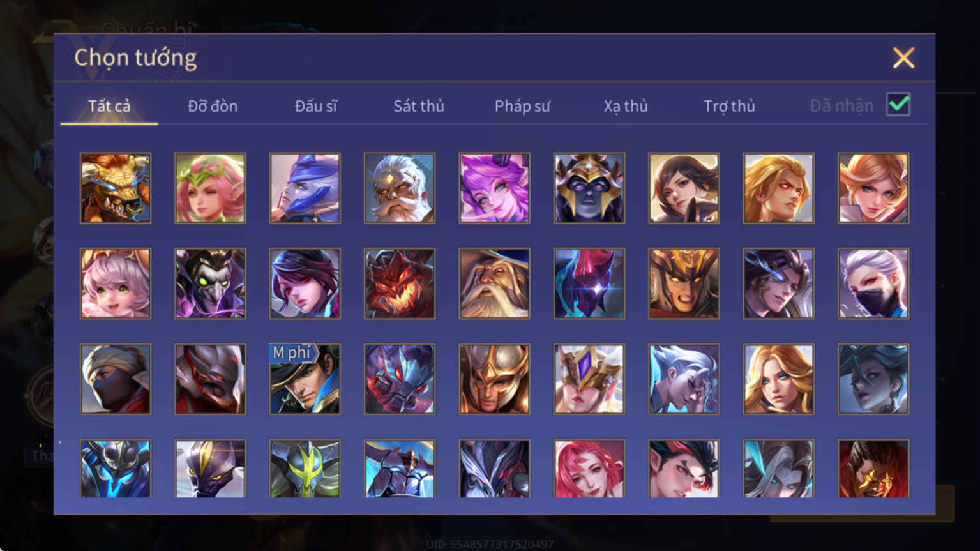980x551 pixels.
Task: Pick the red demon face hero
Action: (400, 283)
